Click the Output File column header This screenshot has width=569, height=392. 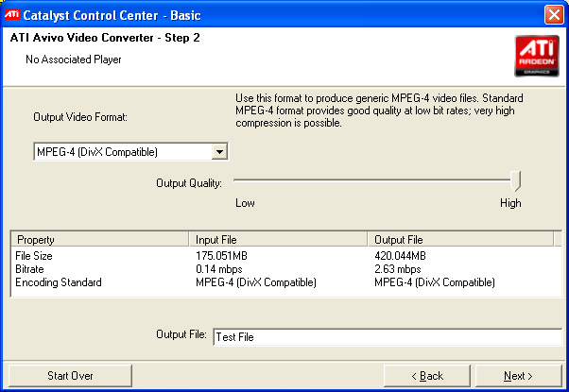(x=461, y=240)
